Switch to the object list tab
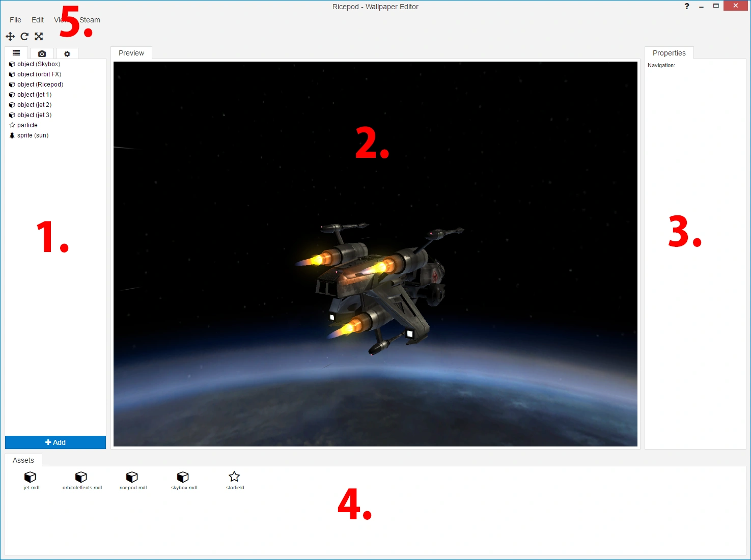This screenshot has height=560, width=751. (16, 53)
